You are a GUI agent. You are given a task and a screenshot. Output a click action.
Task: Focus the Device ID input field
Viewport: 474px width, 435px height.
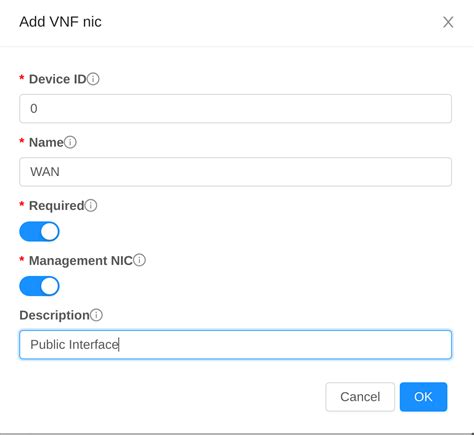pyautogui.click(x=235, y=109)
